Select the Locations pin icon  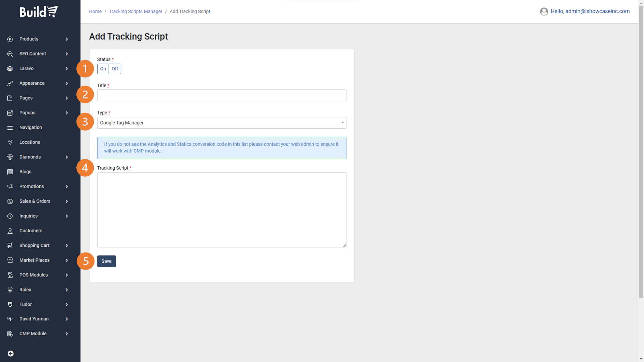tap(10, 142)
